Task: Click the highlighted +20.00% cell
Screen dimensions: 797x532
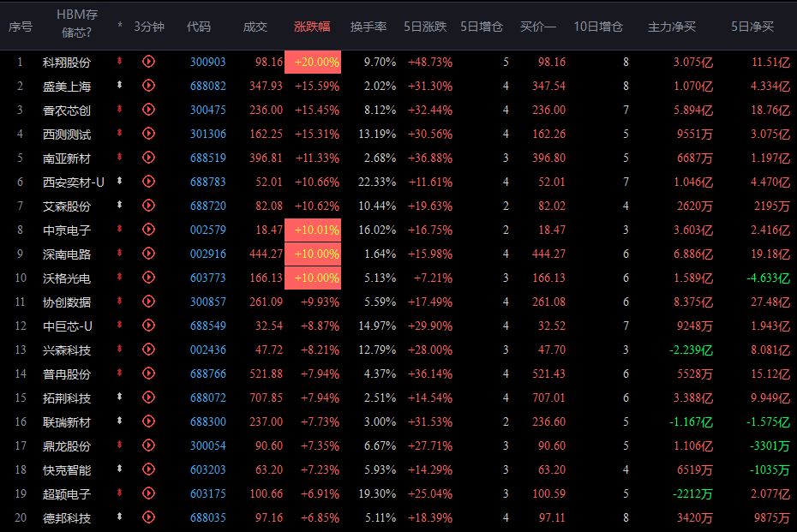Action: click(313, 62)
